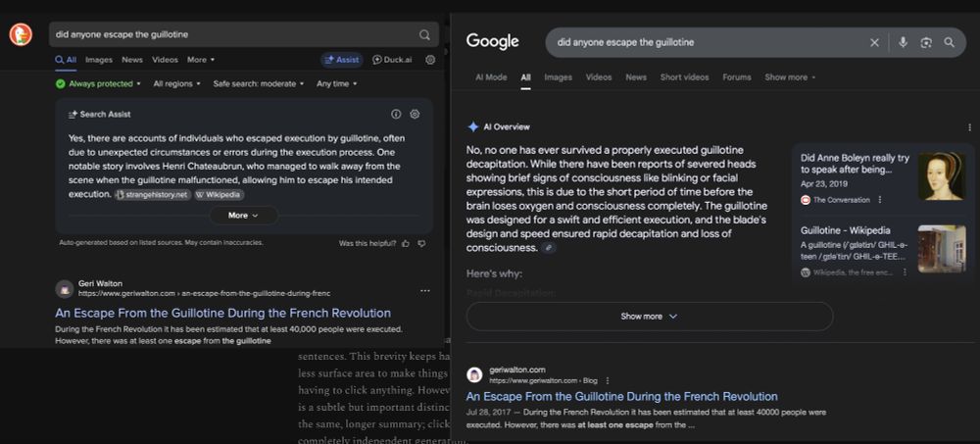980x444 pixels.
Task: Switch to DuckDuckGo Videos tab
Action: (165, 60)
